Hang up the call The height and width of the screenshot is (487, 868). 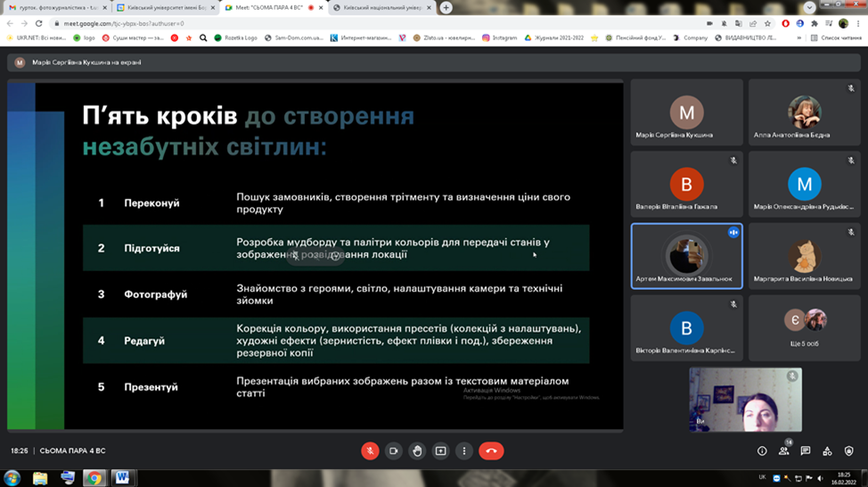(491, 451)
